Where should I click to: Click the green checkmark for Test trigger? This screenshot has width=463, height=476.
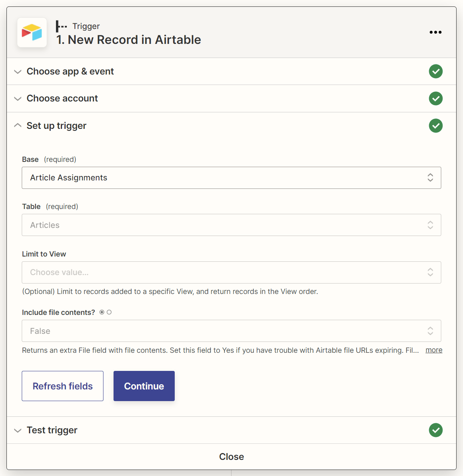(x=436, y=430)
